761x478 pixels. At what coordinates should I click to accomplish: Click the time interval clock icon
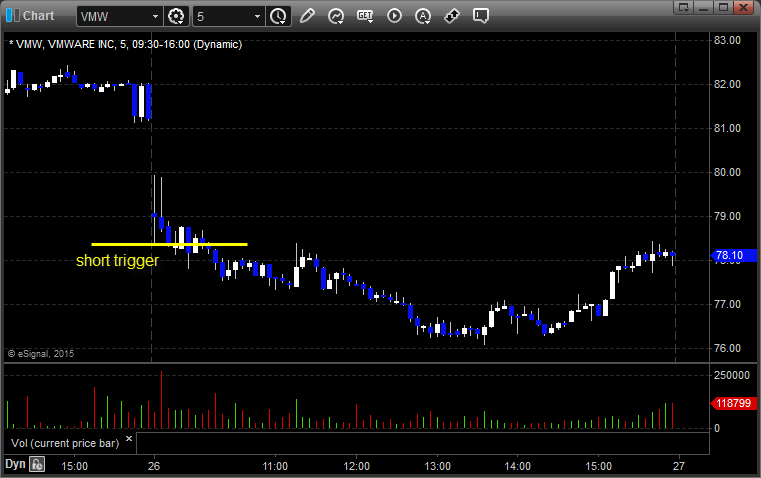point(278,16)
